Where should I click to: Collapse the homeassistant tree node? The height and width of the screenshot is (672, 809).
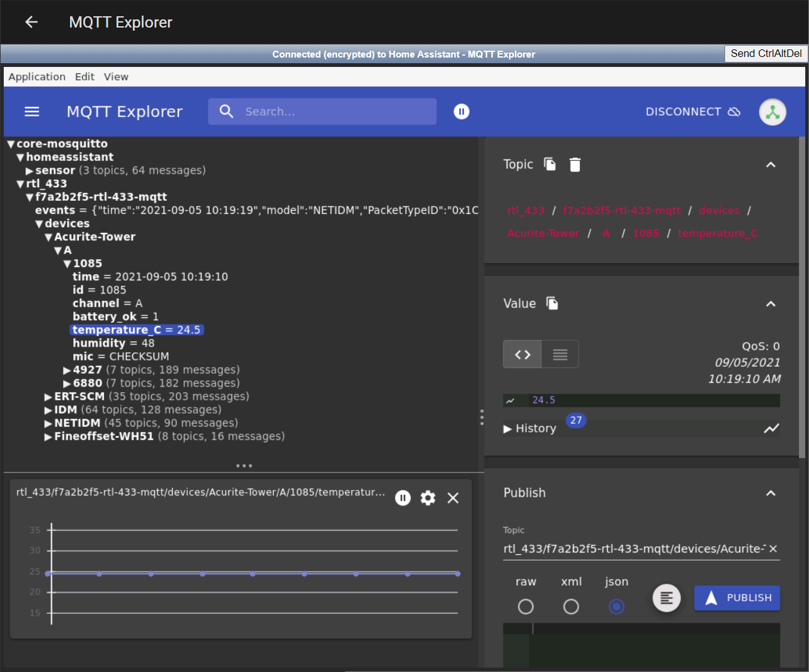20,158
